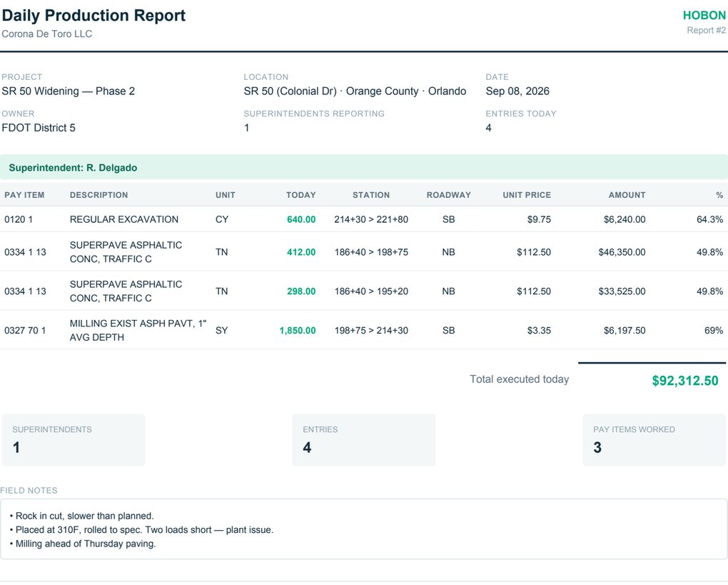Image resolution: width=728 pixels, height=585 pixels.
Task: Select today quantity 298.00
Action: click(x=301, y=291)
